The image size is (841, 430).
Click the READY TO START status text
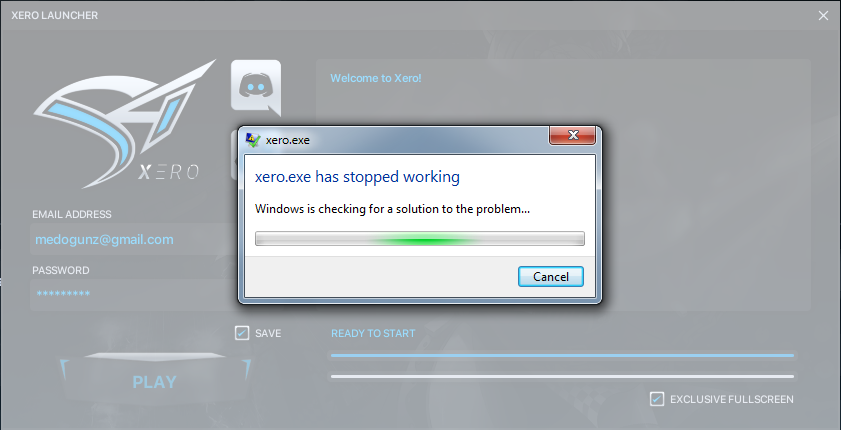pos(373,333)
